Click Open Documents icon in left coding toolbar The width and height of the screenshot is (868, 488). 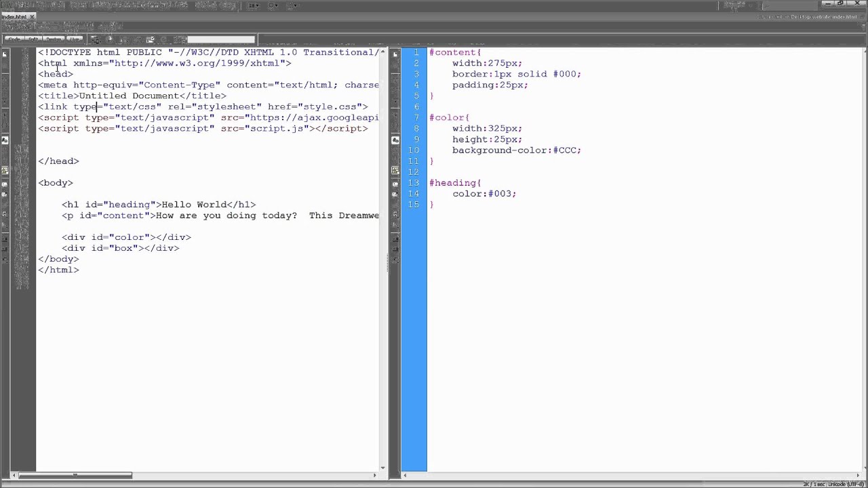[5, 53]
